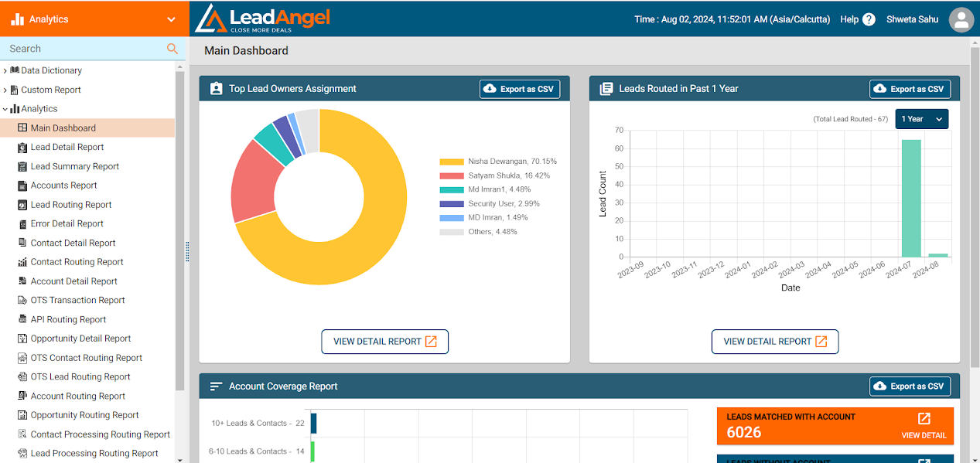Click the tall 2024-07 bar in the chart
The width and height of the screenshot is (980, 463).
coord(911,198)
